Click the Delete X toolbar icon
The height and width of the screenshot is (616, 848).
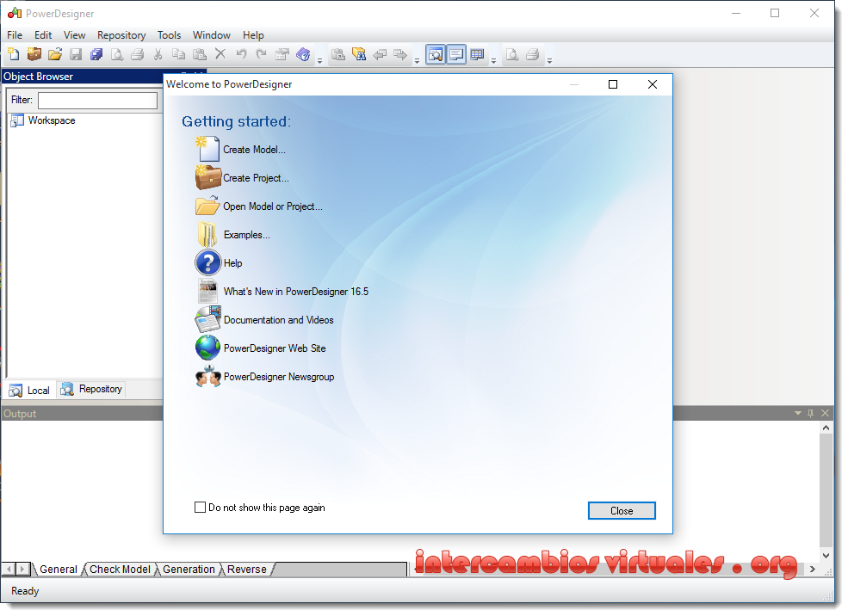pos(220,54)
